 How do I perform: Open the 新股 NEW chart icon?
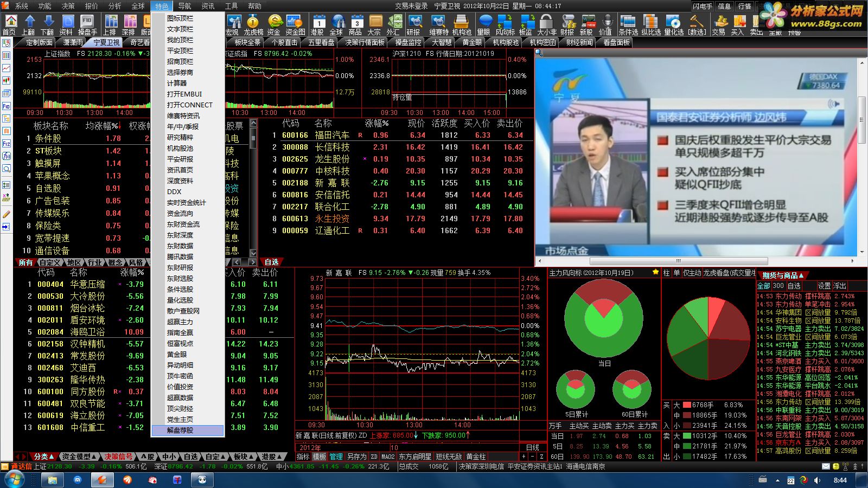pyautogui.click(x=588, y=25)
